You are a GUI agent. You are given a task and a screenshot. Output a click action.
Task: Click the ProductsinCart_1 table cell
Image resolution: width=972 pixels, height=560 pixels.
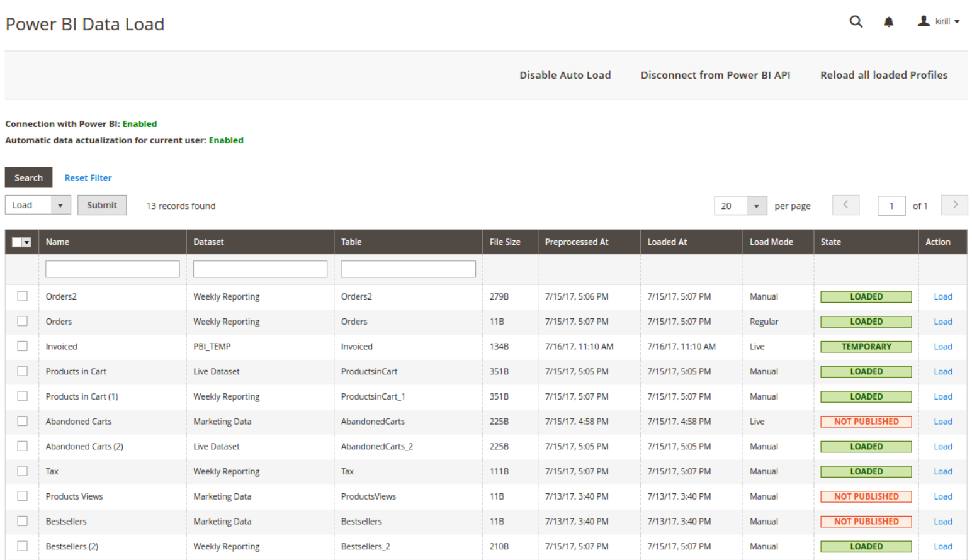373,396
